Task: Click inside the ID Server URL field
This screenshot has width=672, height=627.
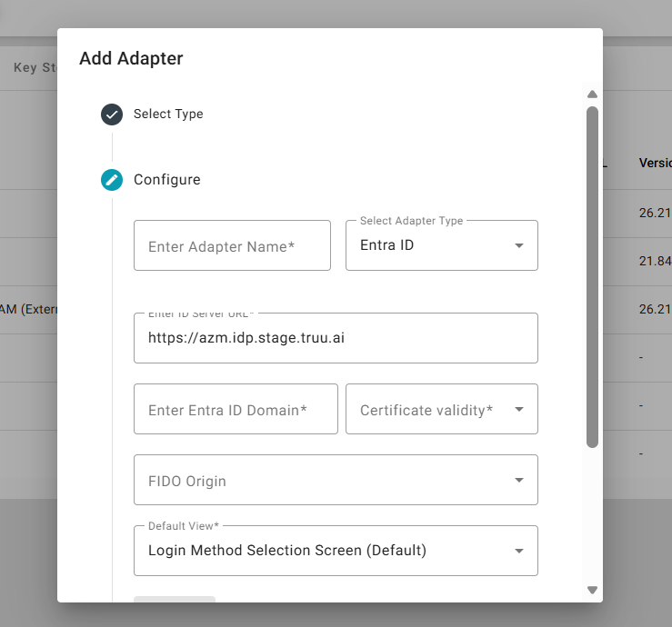Action: pyautogui.click(x=336, y=338)
